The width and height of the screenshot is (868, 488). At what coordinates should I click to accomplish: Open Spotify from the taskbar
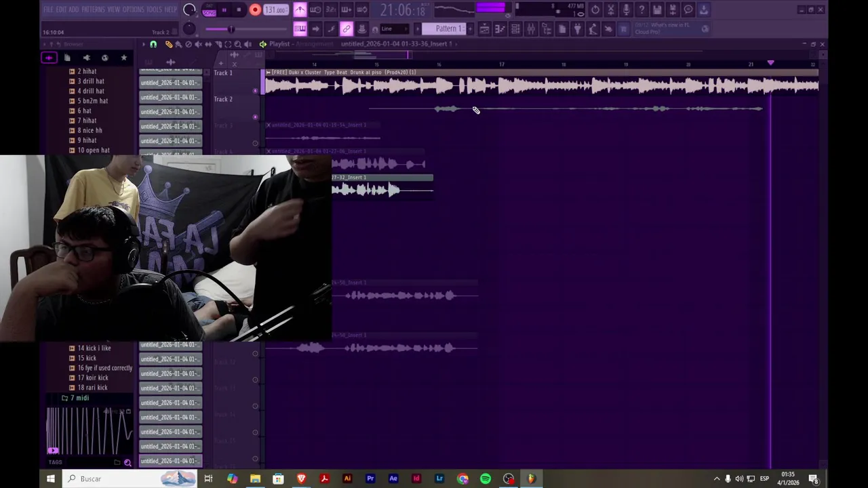[x=486, y=479]
